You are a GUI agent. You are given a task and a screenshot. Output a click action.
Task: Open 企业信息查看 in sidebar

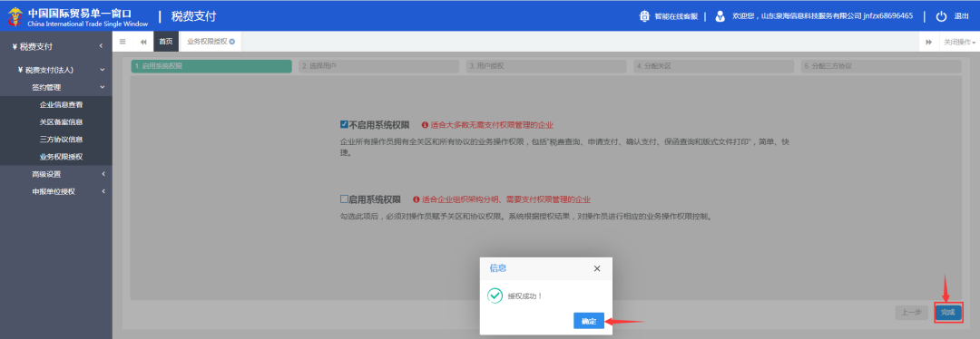[62, 105]
